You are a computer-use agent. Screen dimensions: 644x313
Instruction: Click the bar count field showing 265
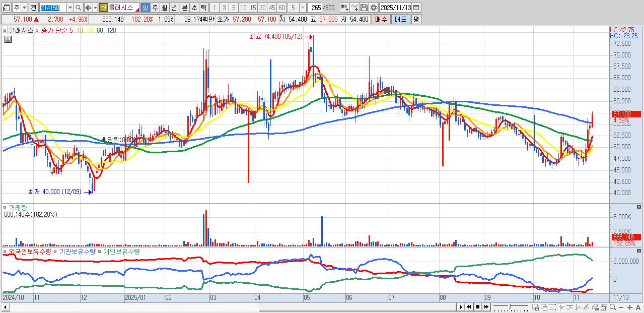(315, 8)
